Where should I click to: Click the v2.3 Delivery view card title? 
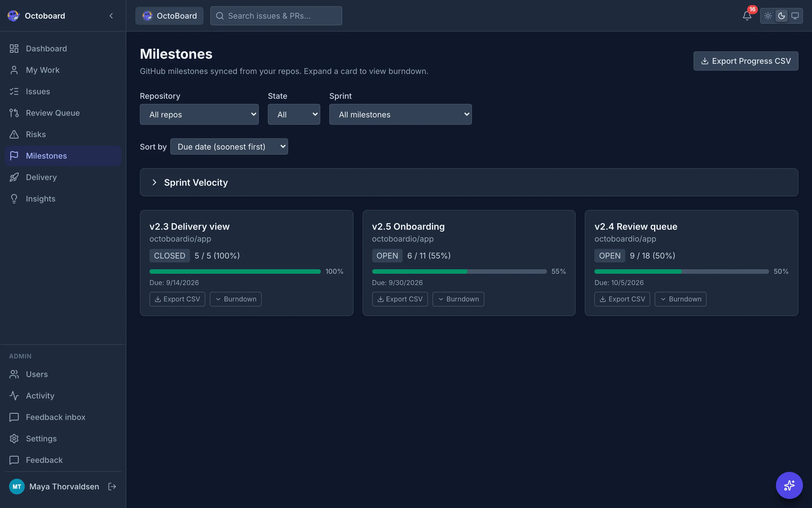tap(189, 226)
